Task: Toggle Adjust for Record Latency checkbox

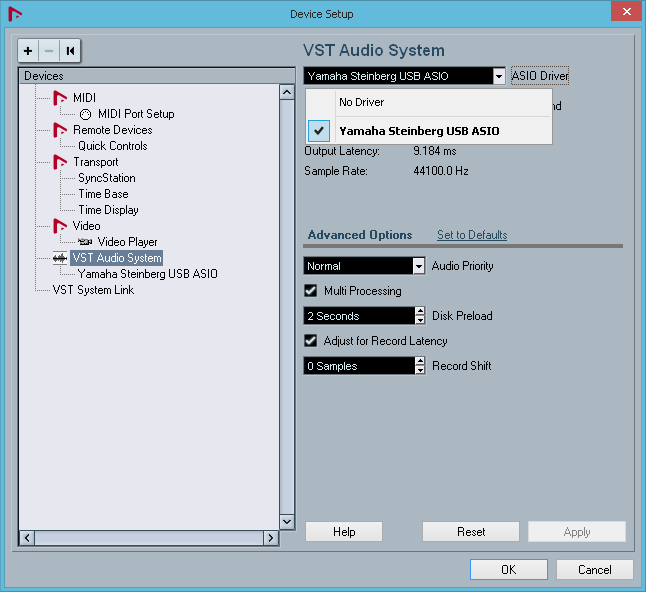Action: [311, 341]
